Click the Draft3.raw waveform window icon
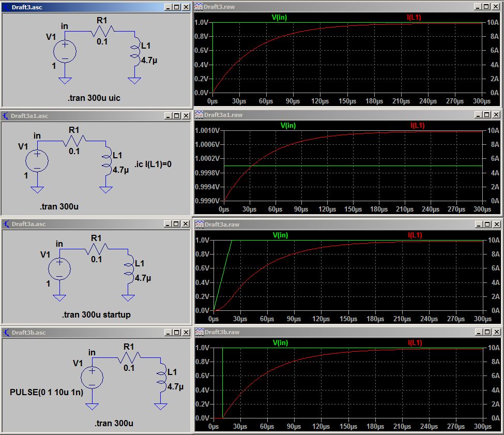The height and width of the screenshot is (435, 504). tap(198, 7)
